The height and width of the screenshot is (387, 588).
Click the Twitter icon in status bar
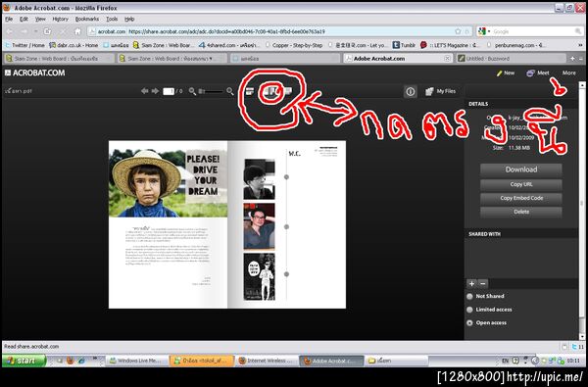[x=573, y=347]
